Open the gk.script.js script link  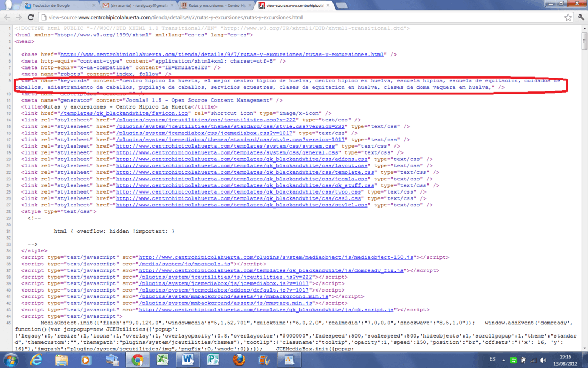tap(266, 310)
